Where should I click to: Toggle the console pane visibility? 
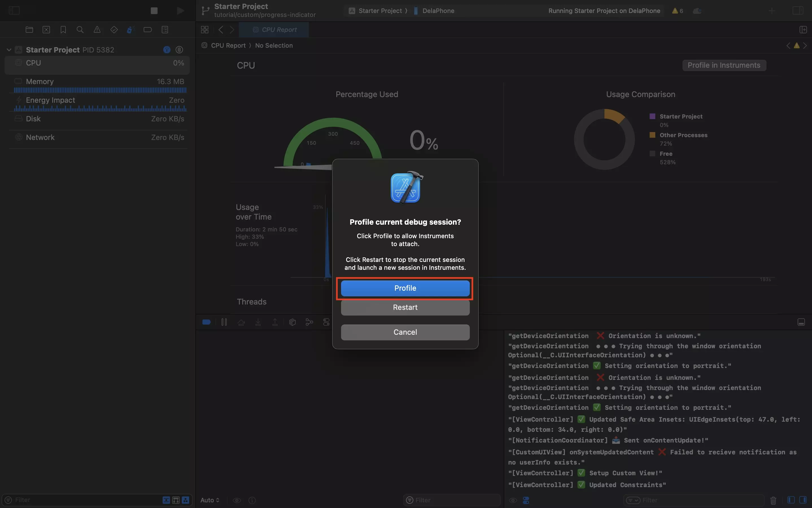(x=803, y=500)
